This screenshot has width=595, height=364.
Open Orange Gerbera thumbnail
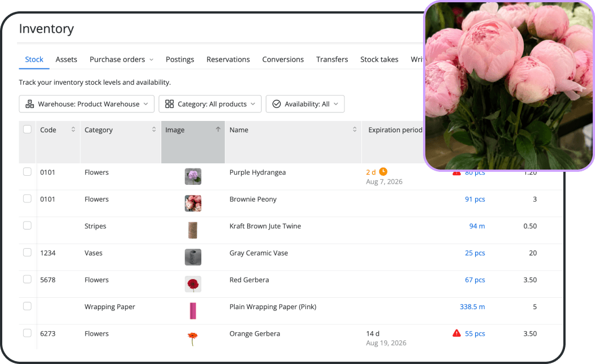(x=193, y=338)
